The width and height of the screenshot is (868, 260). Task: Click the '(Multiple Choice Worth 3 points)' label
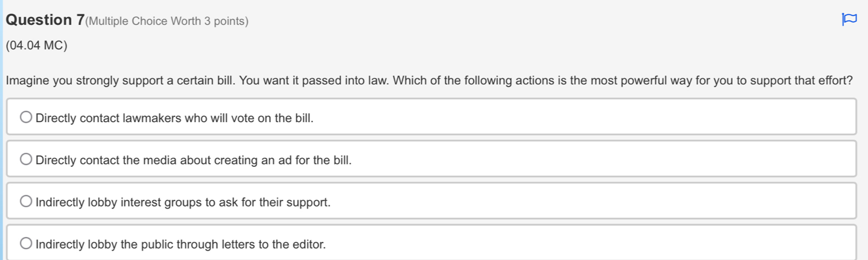tap(167, 21)
